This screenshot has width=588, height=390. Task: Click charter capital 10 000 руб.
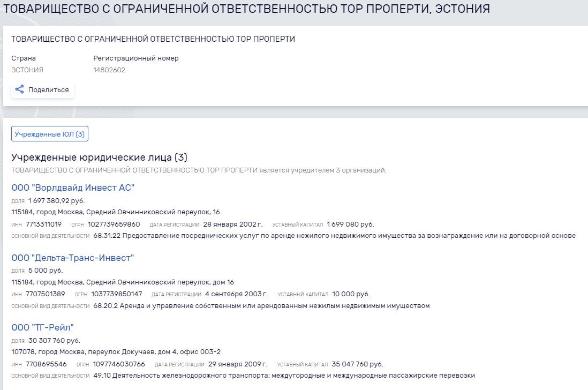(x=351, y=294)
